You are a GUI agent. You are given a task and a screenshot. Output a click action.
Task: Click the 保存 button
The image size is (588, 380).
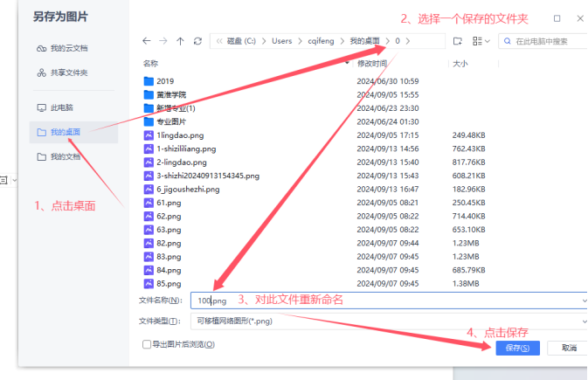point(514,348)
